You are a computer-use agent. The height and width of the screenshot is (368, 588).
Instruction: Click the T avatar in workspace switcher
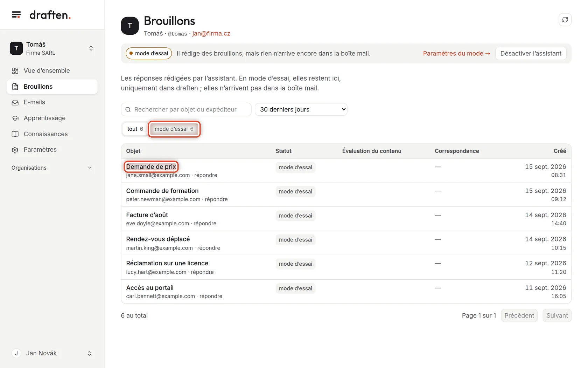tap(16, 48)
